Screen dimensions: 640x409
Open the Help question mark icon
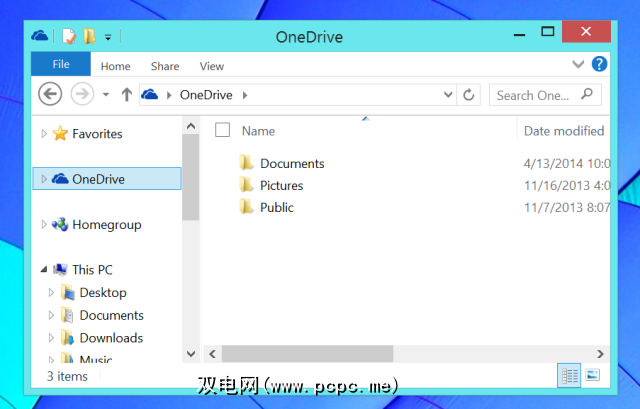599,64
